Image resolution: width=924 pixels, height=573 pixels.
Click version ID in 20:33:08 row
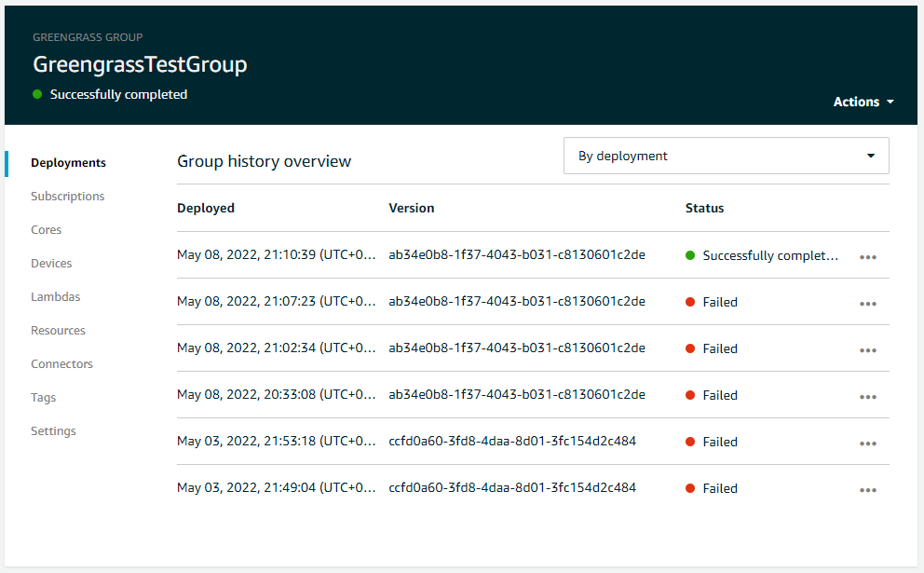point(517,394)
